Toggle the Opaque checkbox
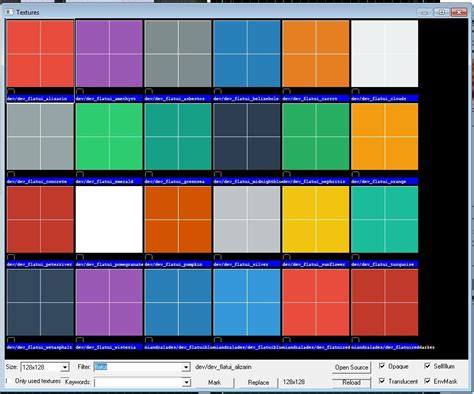This screenshot has width=474, height=394. coord(382,366)
